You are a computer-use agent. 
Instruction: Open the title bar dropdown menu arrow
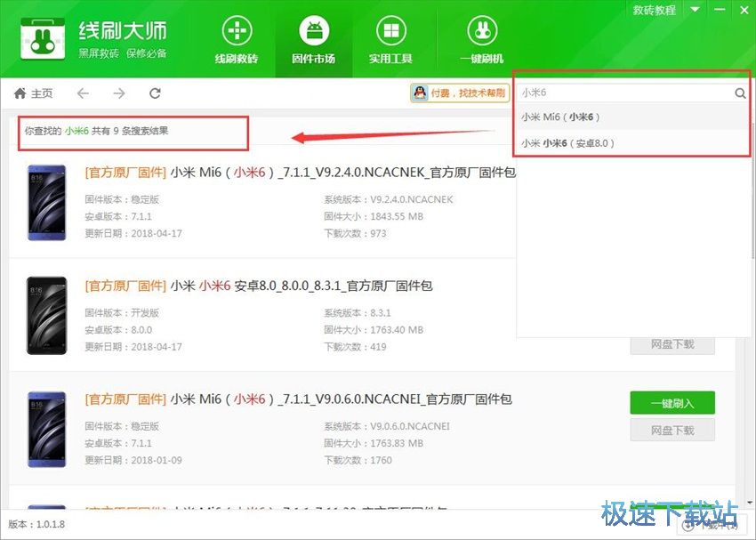click(695, 9)
